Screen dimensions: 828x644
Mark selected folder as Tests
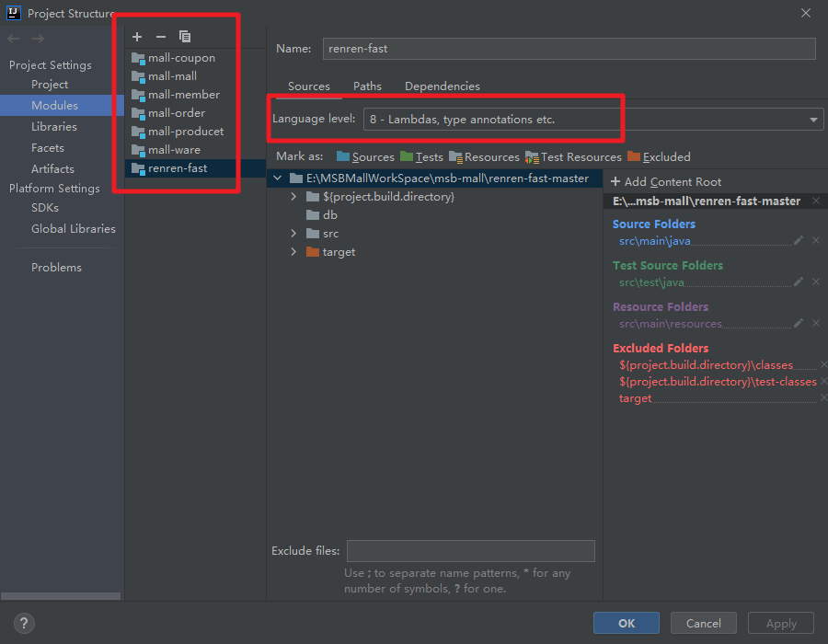pyautogui.click(x=421, y=156)
